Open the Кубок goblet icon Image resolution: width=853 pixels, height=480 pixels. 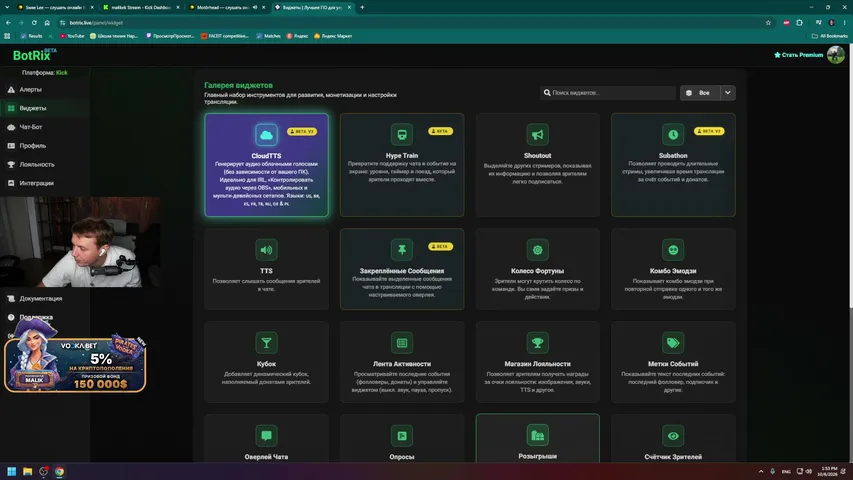(266, 343)
